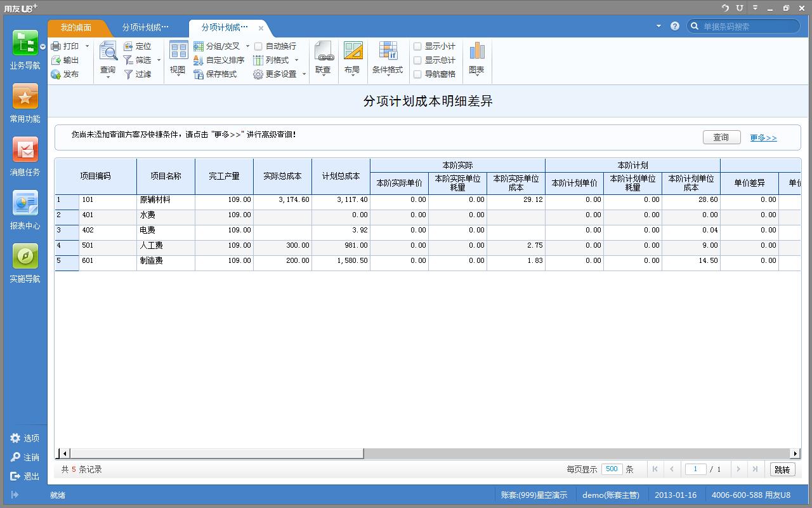Click the 打印 print icon
812x508 pixels.
tap(56, 46)
